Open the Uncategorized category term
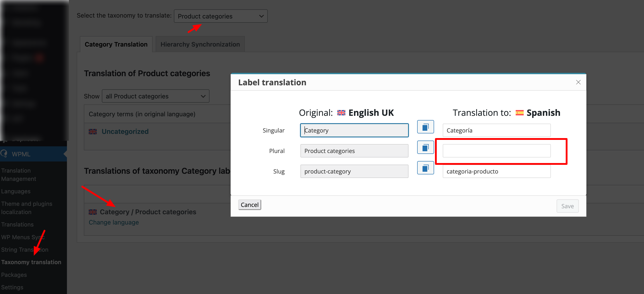644x294 pixels. tap(125, 131)
